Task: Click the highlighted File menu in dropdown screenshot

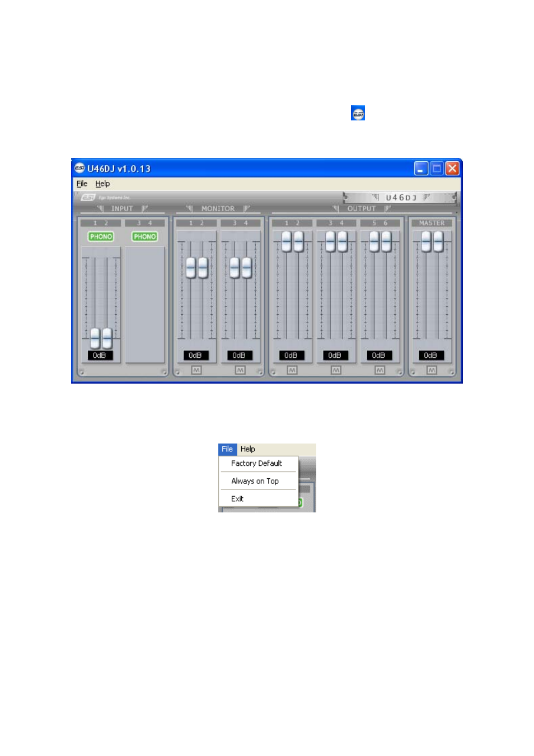Action: (227, 449)
